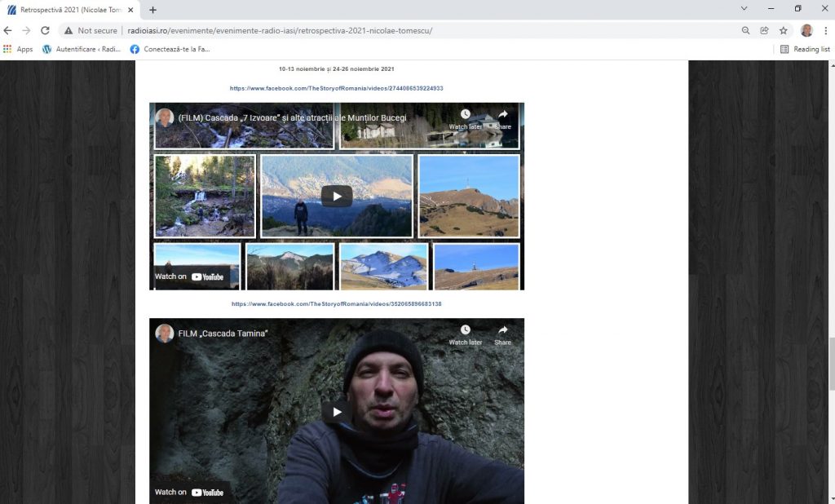This screenshot has height=504, width=835.
Task: Share the Cascada Tamina video
Action: click(502, 334)
